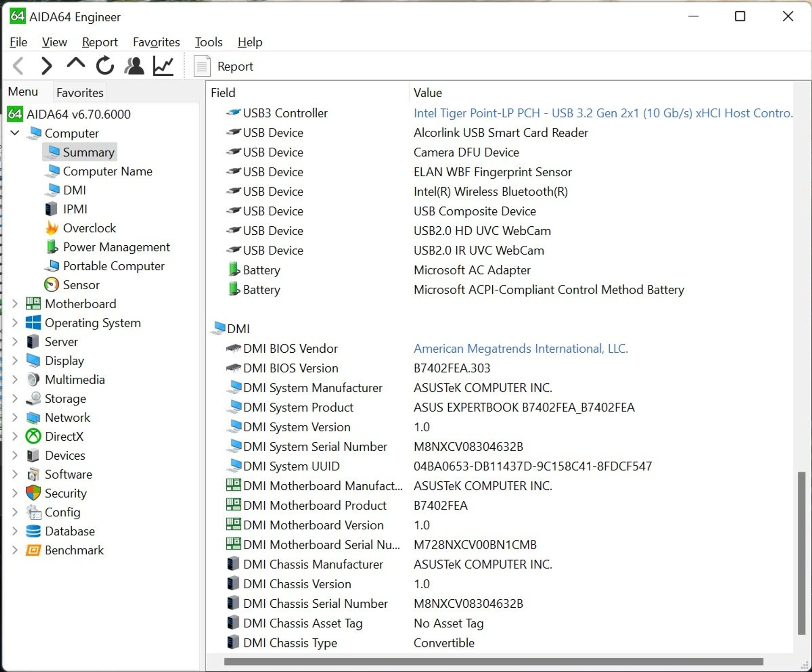The width and height of the screenshot is (812, 672).
Task: Go forward with the right arrow icon
Action: 46,66
